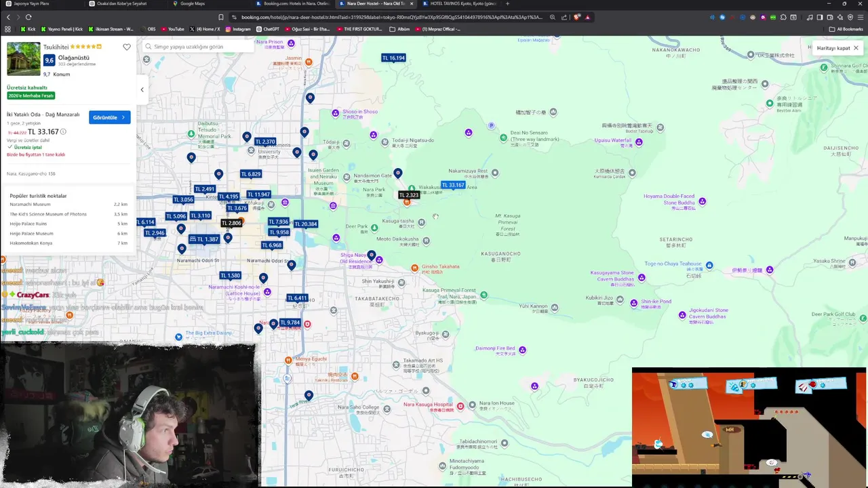Select the TL 4.195 map price marker
Viewport: 868px width, 488px height.
point(229,197)
